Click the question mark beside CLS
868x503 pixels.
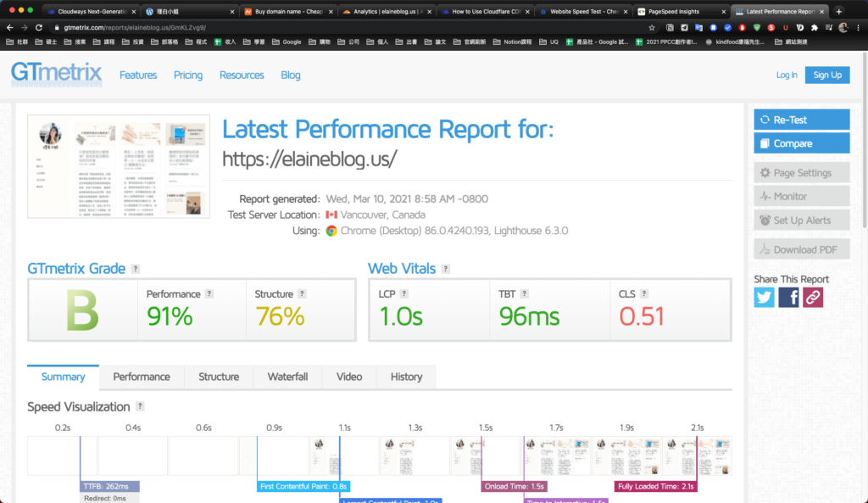point(644,293)
